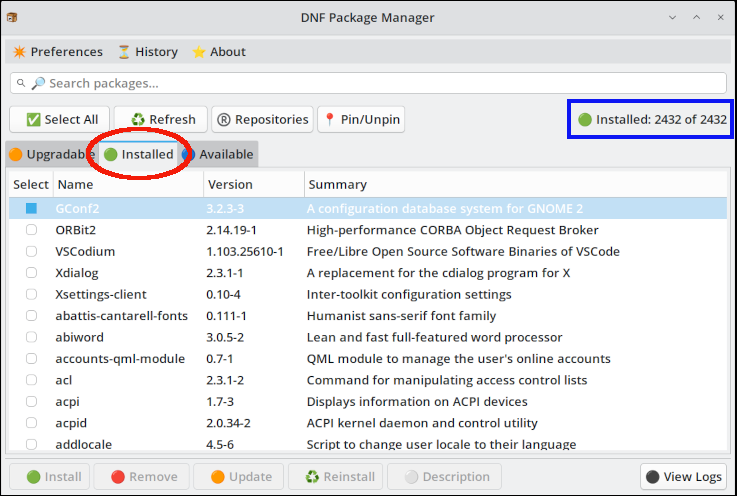Select the abiword package checkbox

pyautogui.click(x=31, y=337)
